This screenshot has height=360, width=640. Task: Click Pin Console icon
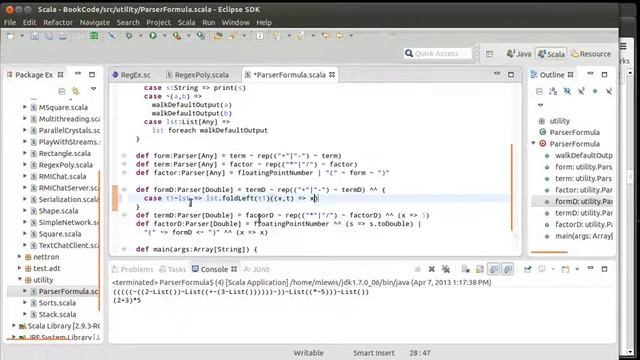[x=527, y=269]
